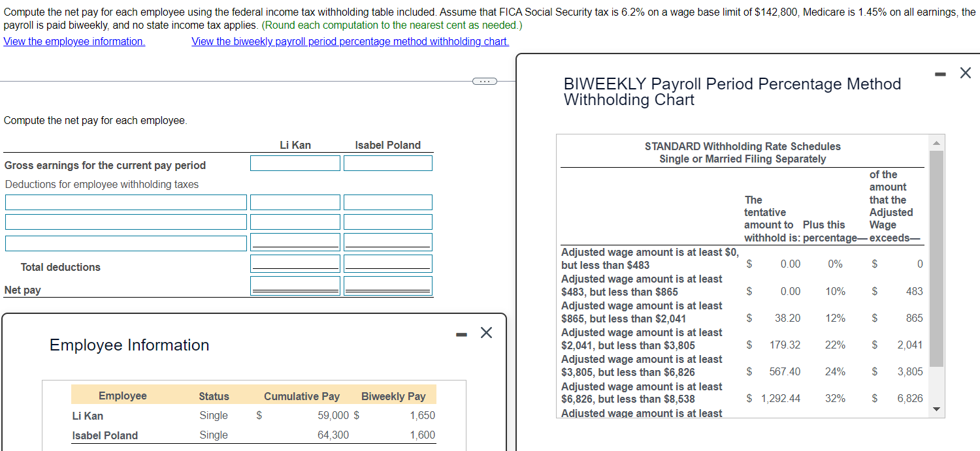Close the Withholding Chart window

point(966,72)
